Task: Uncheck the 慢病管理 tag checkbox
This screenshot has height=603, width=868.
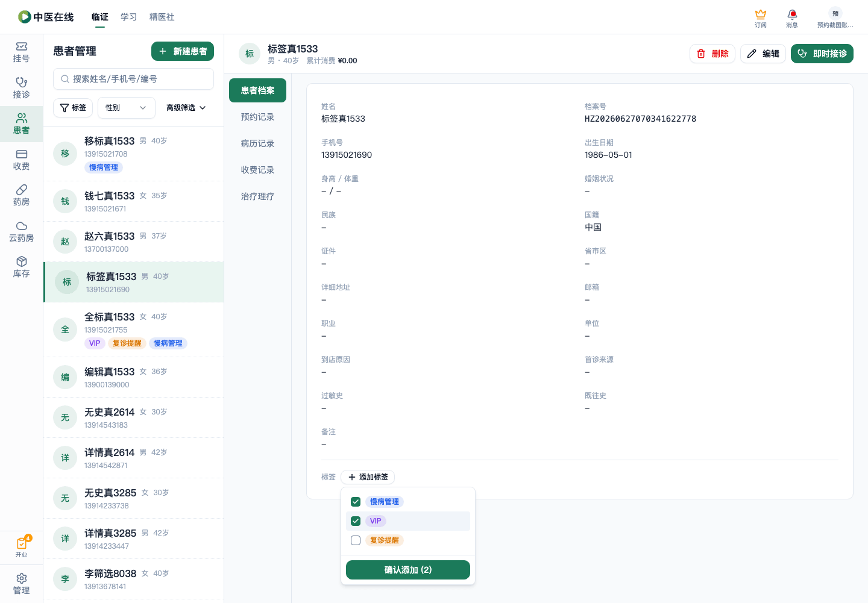Action: pyautogui.click(x=356, y=502)
